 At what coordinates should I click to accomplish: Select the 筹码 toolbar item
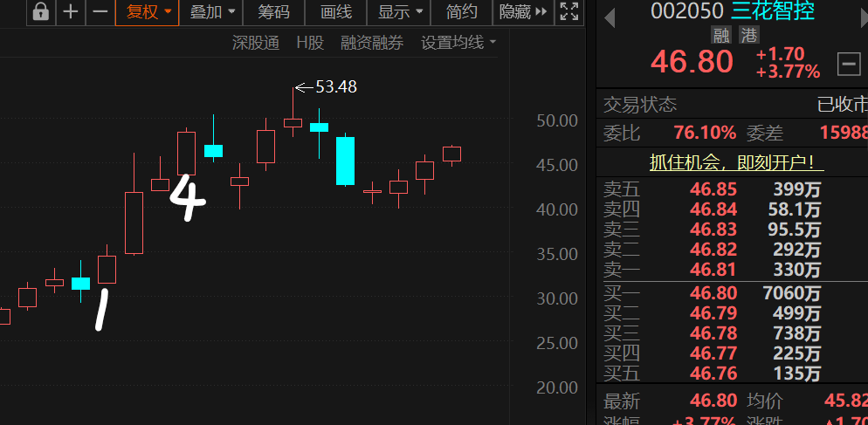click(x=274, y=12)
